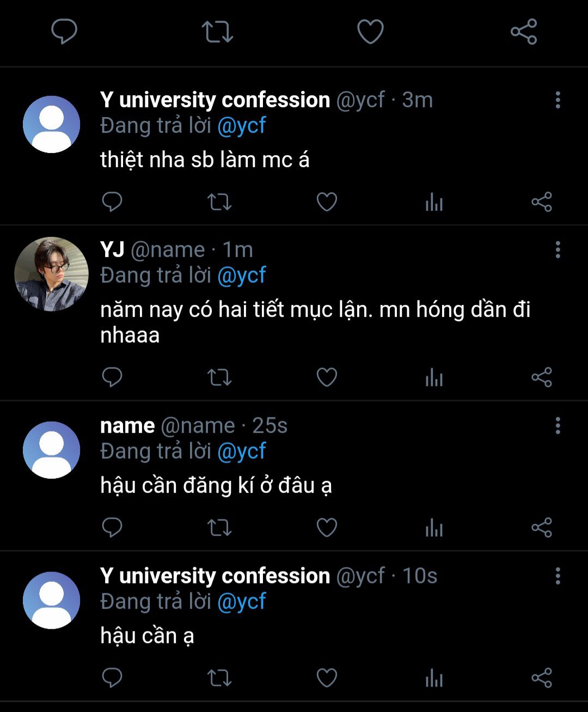Viewport: 588px width, 712px height.
Task: Open more options on the 3m reply
Action: (x=558, y=100)
